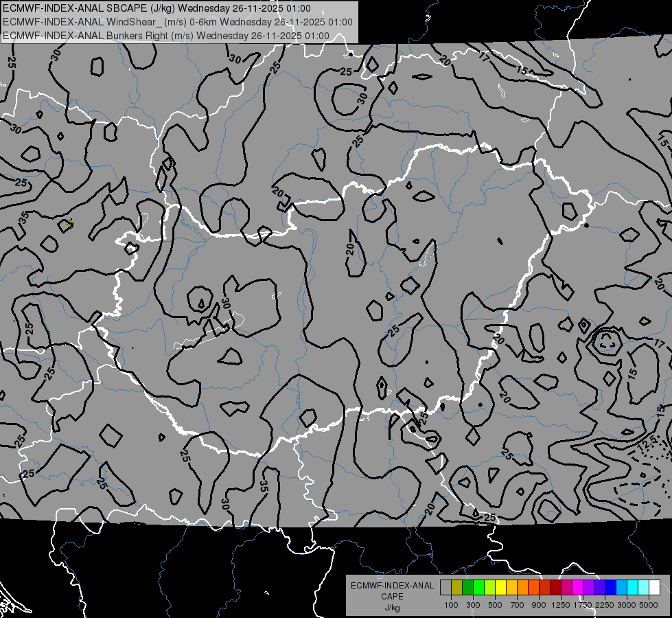Image resolution: width=672 pixels, height=618 pixels.
Task: Select the yellow-green legend swatch
Action: pos(490,587)
